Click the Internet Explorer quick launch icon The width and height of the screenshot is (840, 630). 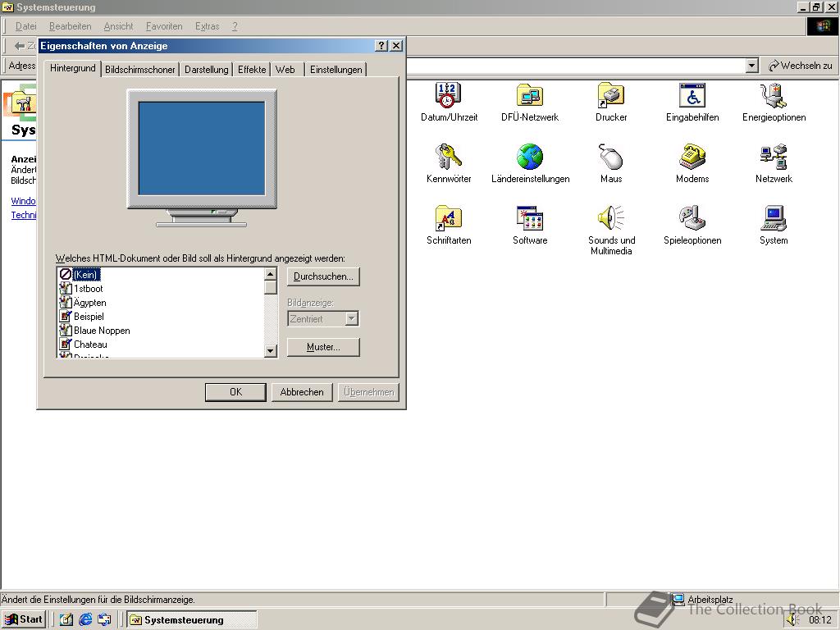(85, 619)
